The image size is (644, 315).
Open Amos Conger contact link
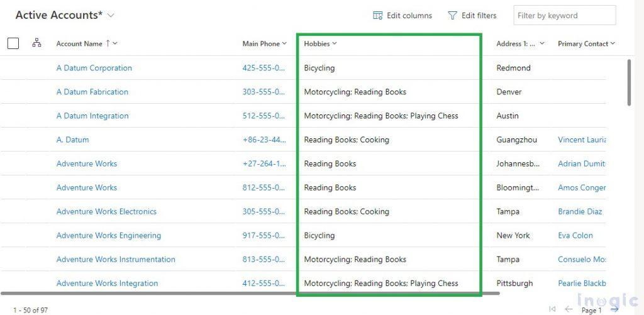point(582,187)
